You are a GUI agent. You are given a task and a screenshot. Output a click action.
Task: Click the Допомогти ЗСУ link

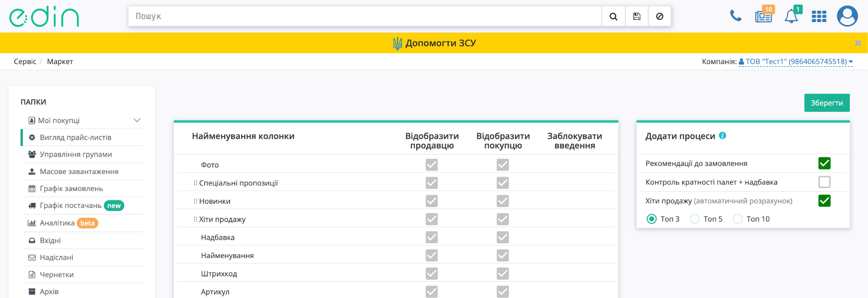tap(435, 43)
